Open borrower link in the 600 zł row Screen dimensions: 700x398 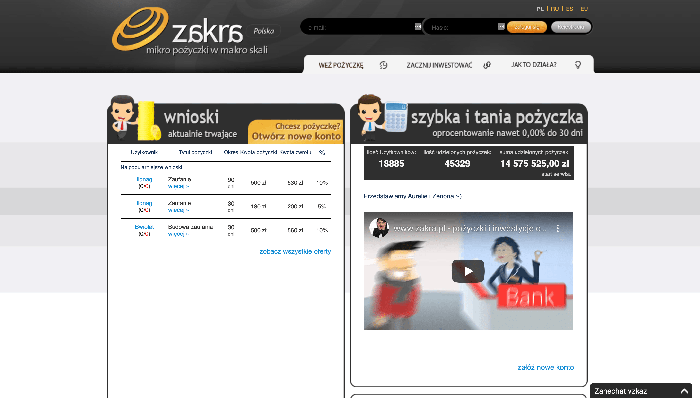[x=144, y=179]
